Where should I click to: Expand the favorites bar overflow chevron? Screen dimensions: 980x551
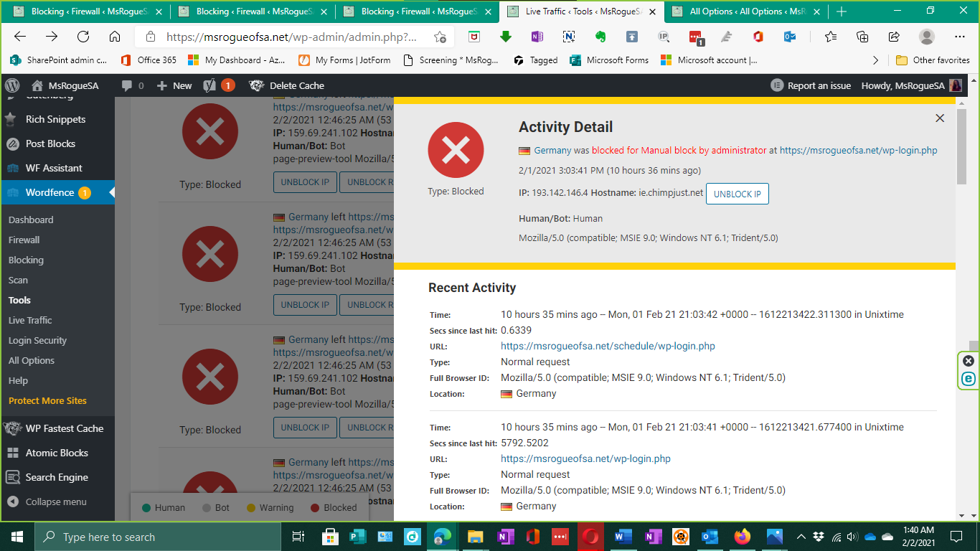[x=875, y=60]
